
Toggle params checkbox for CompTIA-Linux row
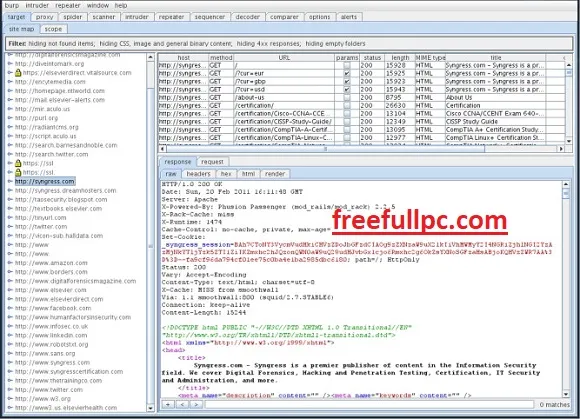pos(347,138)
